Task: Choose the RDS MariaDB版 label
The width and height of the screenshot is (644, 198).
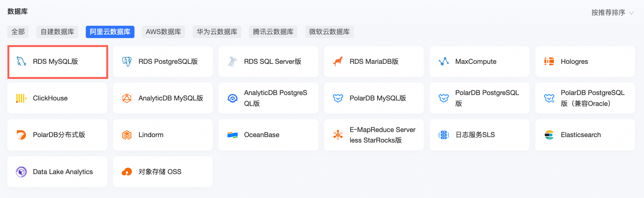Action: (374, 62)
